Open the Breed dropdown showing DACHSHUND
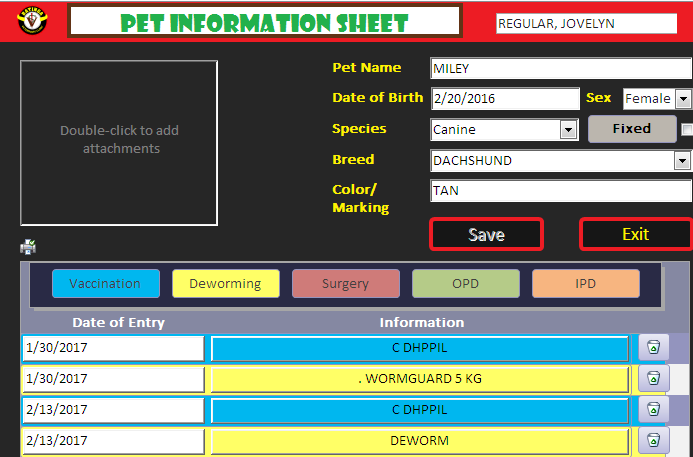 pos(683,160)
